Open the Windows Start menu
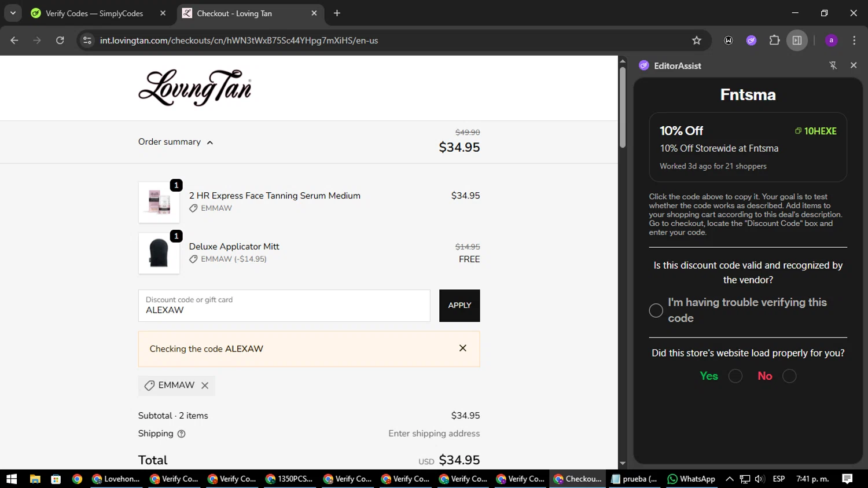This screenshot has height=488, width=868. pos(12,479)
